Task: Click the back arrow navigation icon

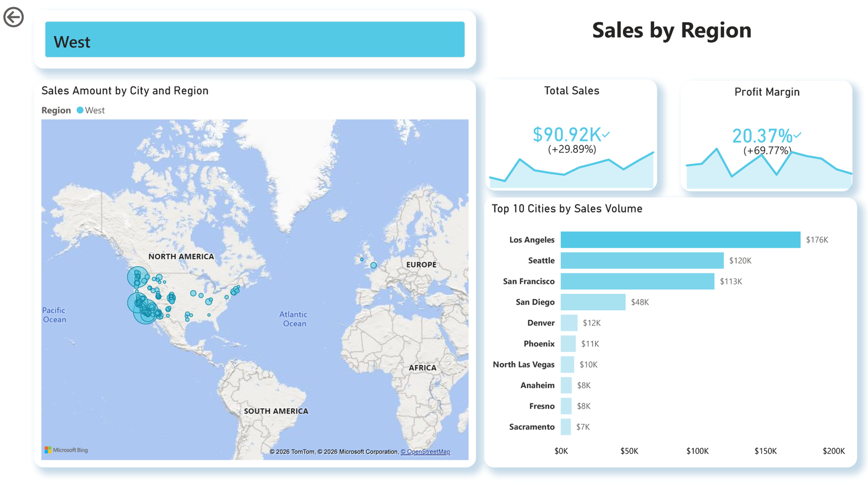Action: [x=13, y=17]
